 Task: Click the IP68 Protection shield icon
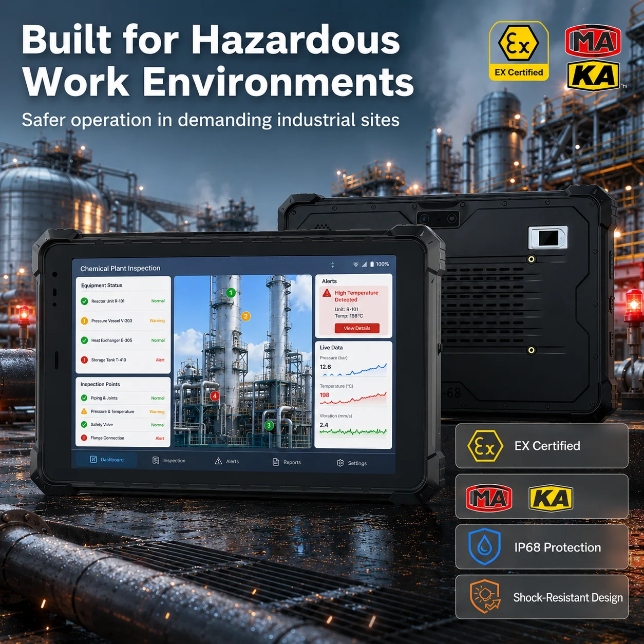point(484,546)
